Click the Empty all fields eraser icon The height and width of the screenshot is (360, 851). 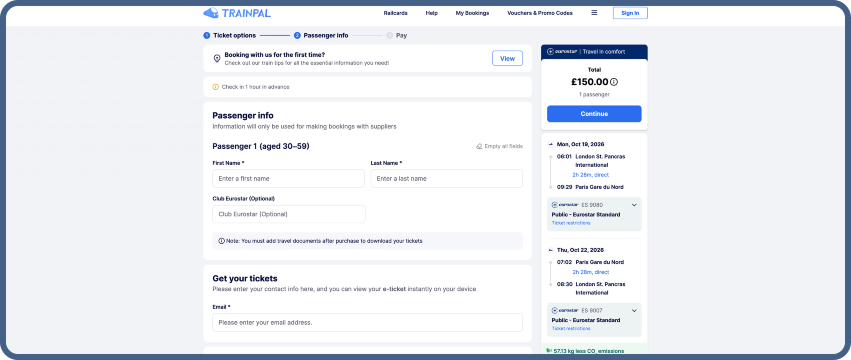[479, 146]
